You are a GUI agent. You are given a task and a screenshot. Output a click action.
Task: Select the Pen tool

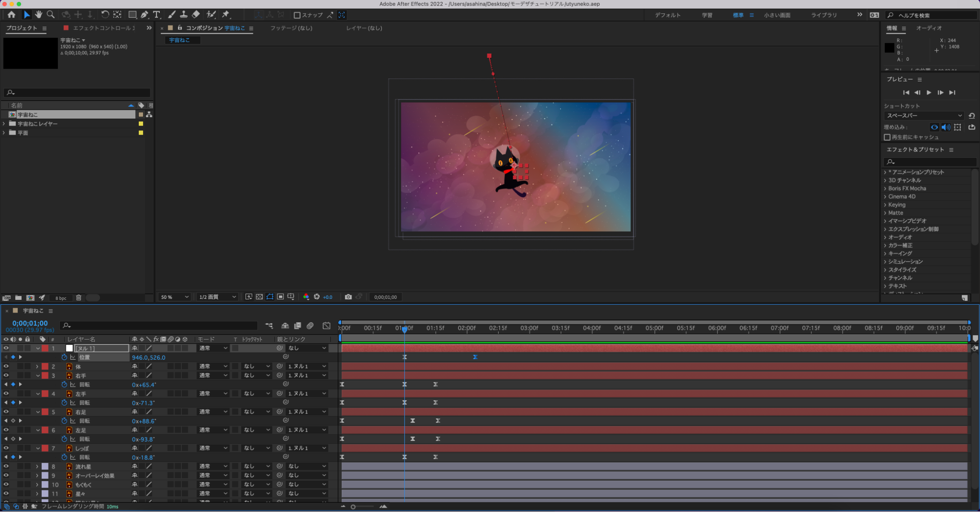pos(145,15)
